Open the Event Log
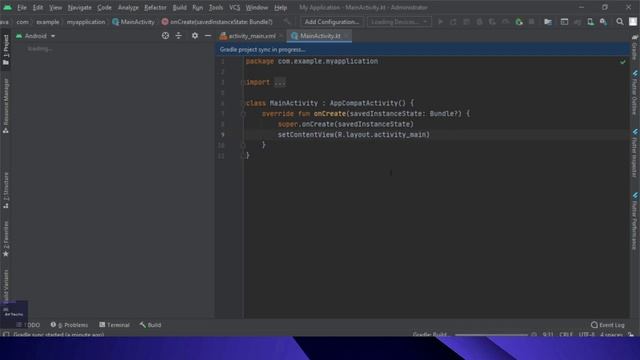This screenshot has width=640, height=360. pyautogui.click(x=608, y=325)
